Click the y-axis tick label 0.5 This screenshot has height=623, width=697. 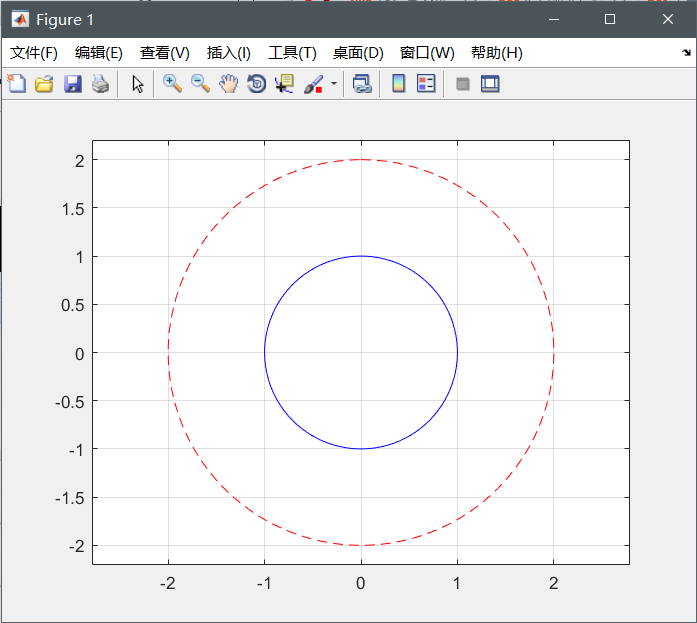tap(72, 306)
